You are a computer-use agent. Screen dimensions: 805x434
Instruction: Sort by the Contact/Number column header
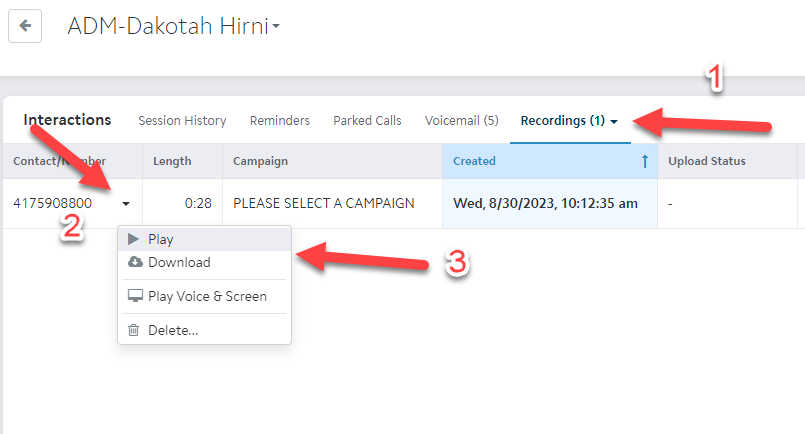[x=59, y=161]
